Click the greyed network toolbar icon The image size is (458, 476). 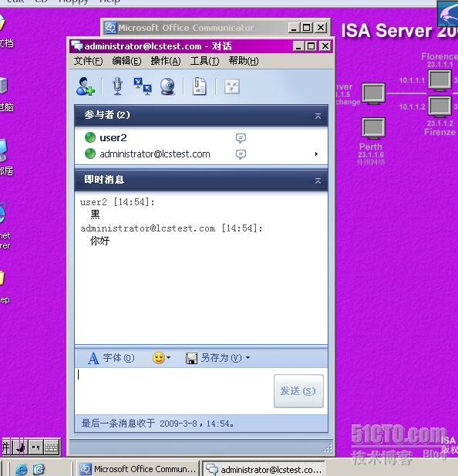click(232, 87)
